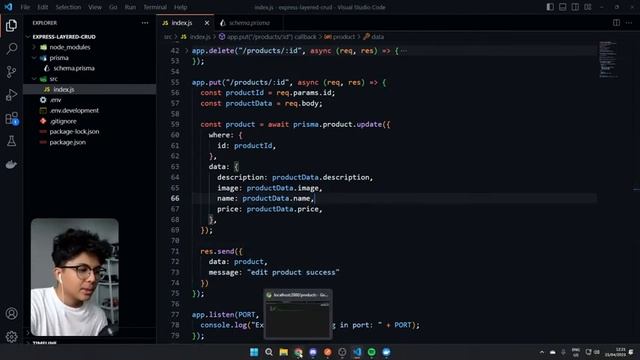Click 'edit product success' string on line 73
Viewport: 640px width, 360px height.
pos(293,272)
